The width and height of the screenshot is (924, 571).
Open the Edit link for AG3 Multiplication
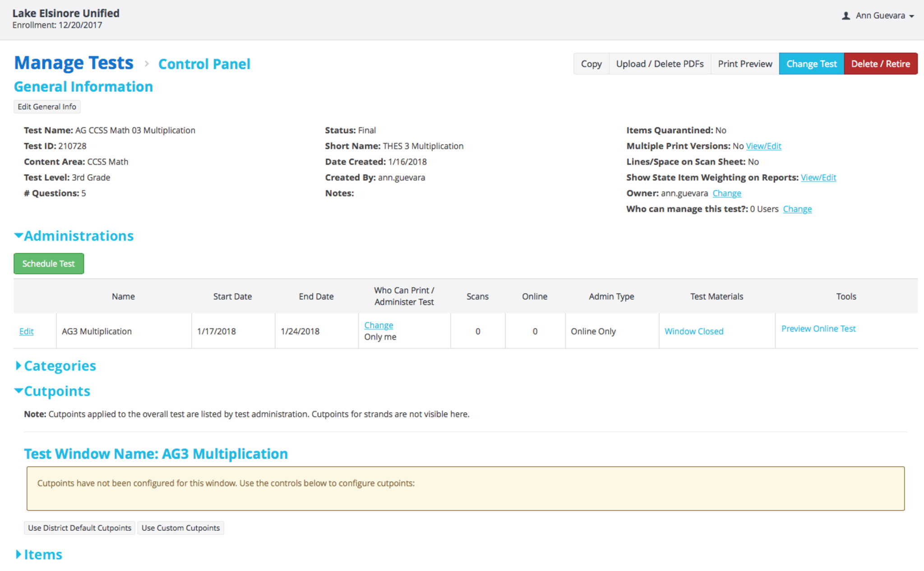click(x=26, y=331)
